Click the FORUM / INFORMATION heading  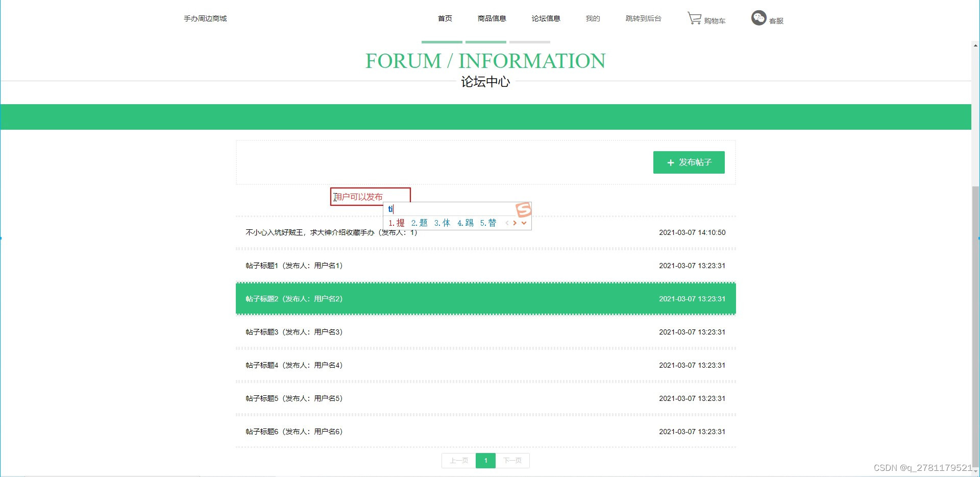pos(485,61)
